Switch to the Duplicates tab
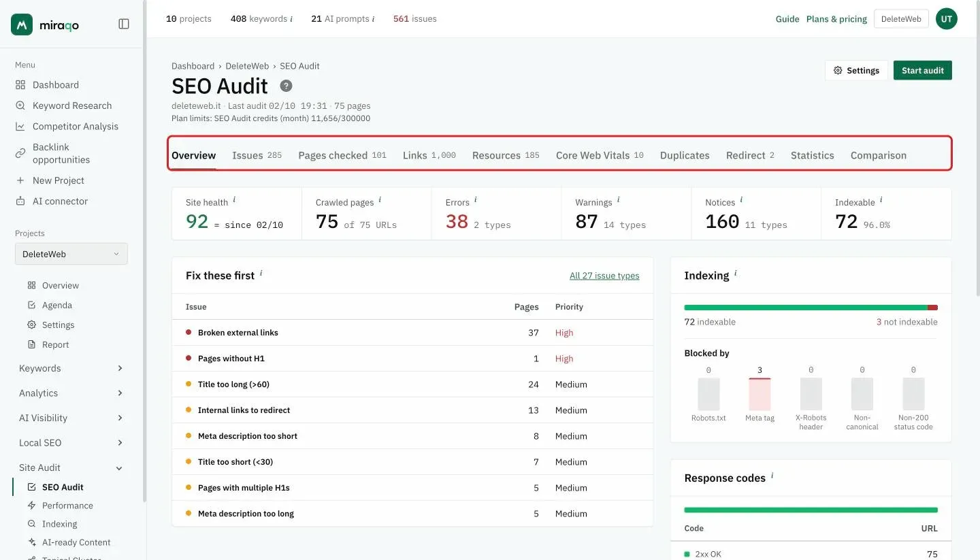The image size is (980, 560). click(x=685, y=155)
